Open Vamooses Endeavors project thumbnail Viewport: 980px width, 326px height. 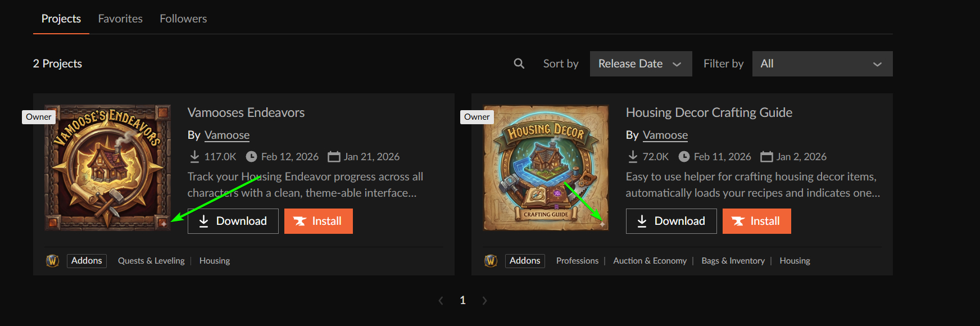108,167
